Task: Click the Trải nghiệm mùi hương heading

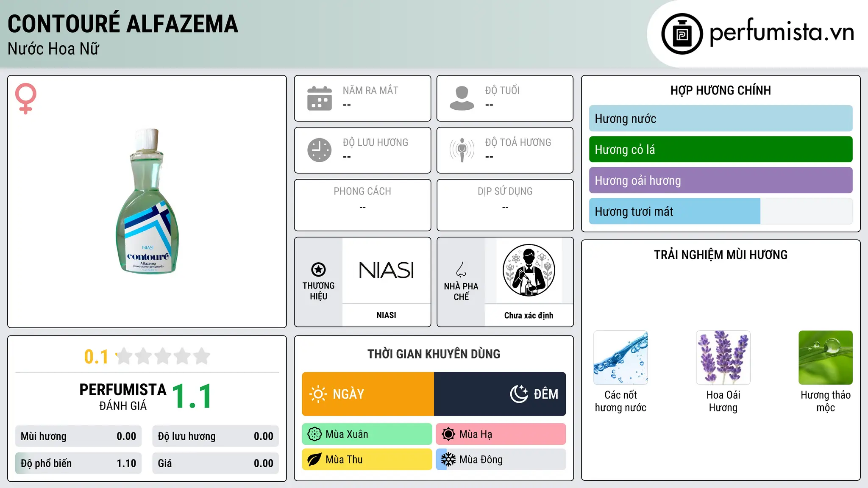Action: click(721, 255)
